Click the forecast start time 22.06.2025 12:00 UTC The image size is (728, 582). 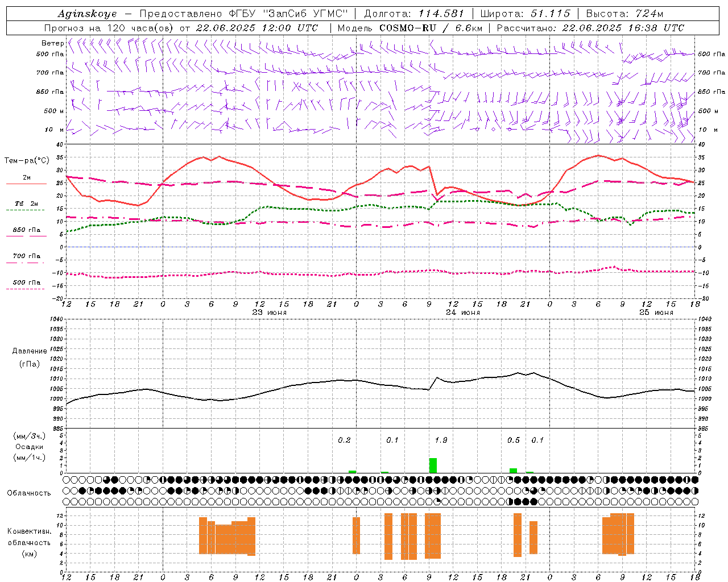(257, 28)
